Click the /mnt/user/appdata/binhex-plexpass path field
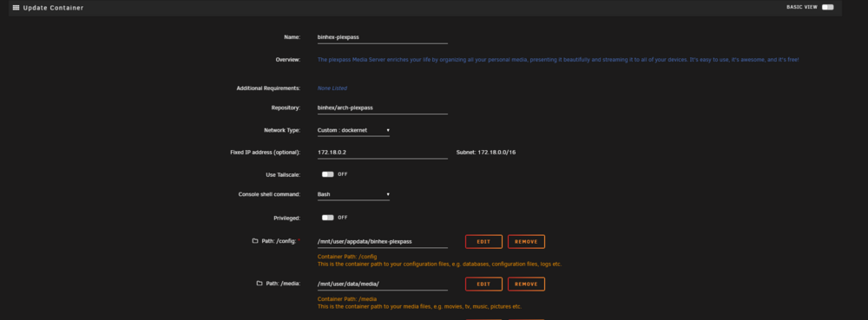The image size is (868, 320). 382,242
